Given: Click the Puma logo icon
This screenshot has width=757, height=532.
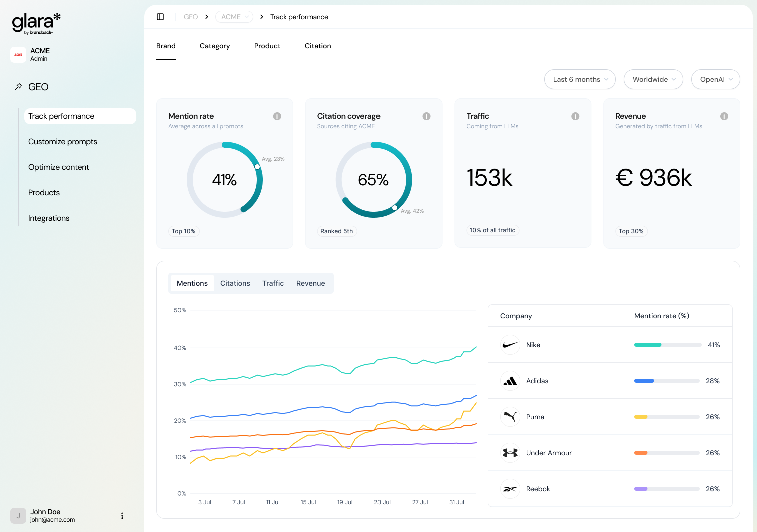Looking at the screenshot, I should [x=510, y=417].
